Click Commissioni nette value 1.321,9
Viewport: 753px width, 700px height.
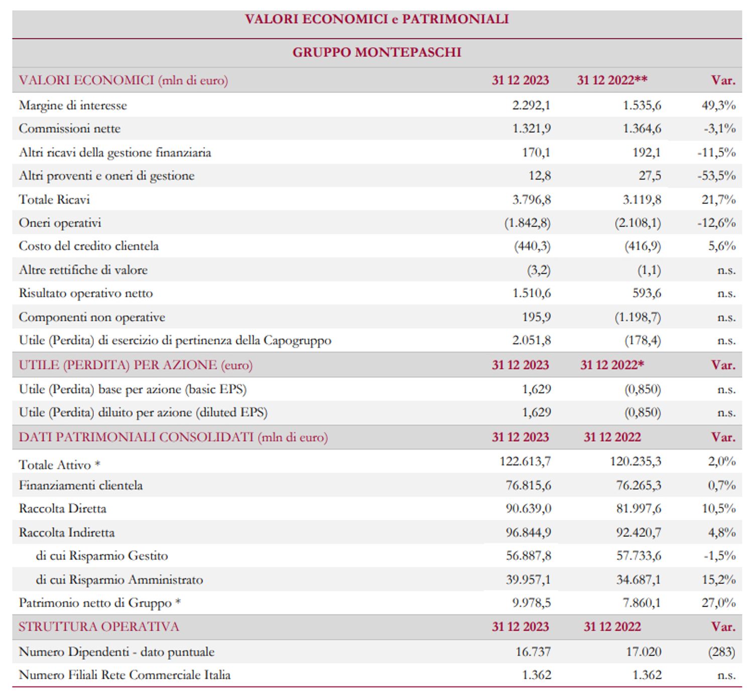[x=531, y=128]
